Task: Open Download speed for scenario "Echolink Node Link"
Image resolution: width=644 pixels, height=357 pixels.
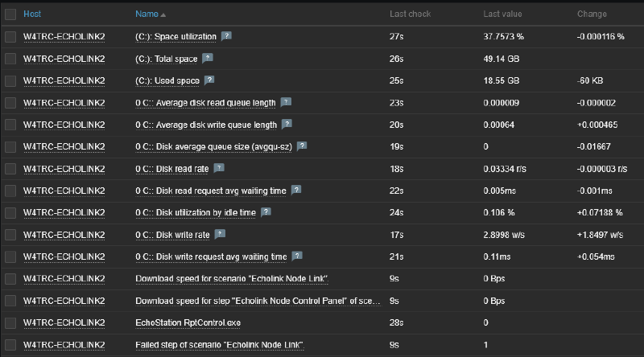Action: (232, 279)
